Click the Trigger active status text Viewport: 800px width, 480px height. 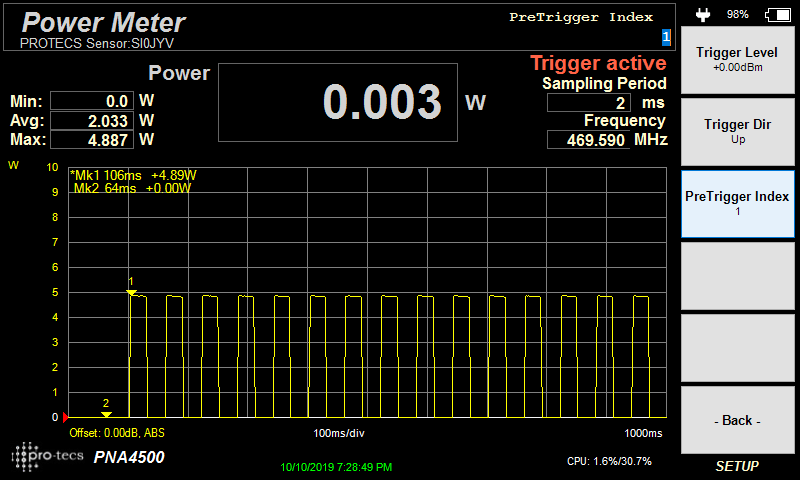point(598,63)
